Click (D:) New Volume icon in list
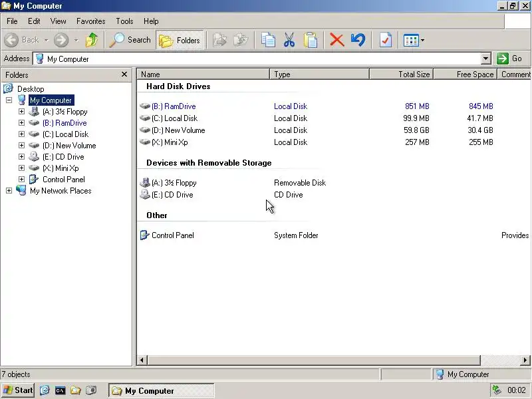The image size is (532, 399). pos(145,130)
